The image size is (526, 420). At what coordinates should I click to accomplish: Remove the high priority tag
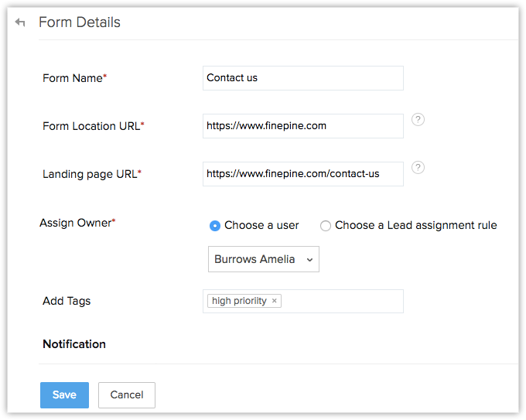(x=275, y=301)
